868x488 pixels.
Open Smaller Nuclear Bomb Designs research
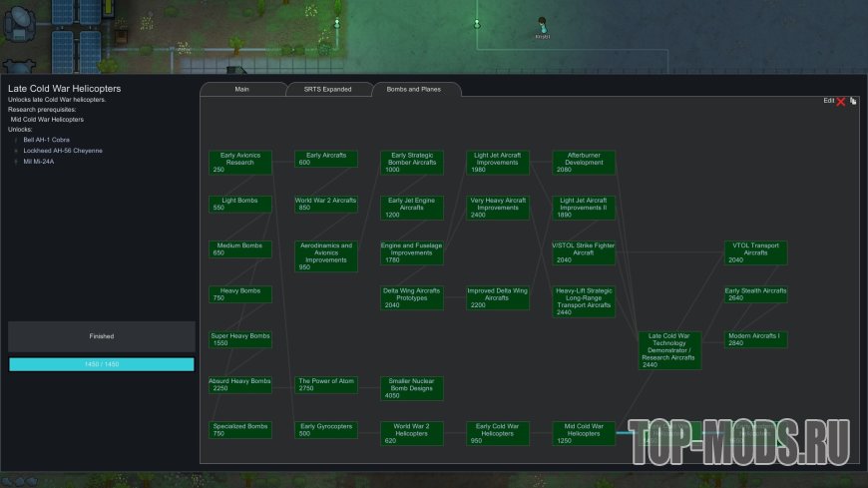pos(412,388)
